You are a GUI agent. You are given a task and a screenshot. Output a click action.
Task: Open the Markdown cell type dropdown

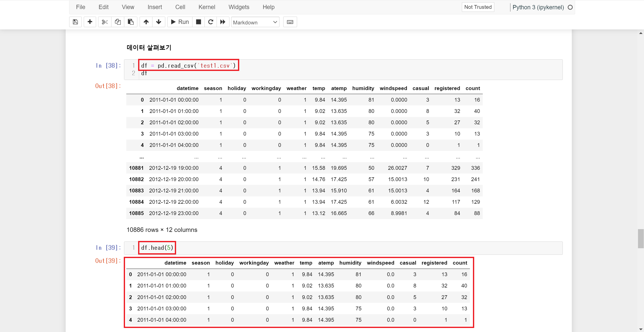coord(255,22)
